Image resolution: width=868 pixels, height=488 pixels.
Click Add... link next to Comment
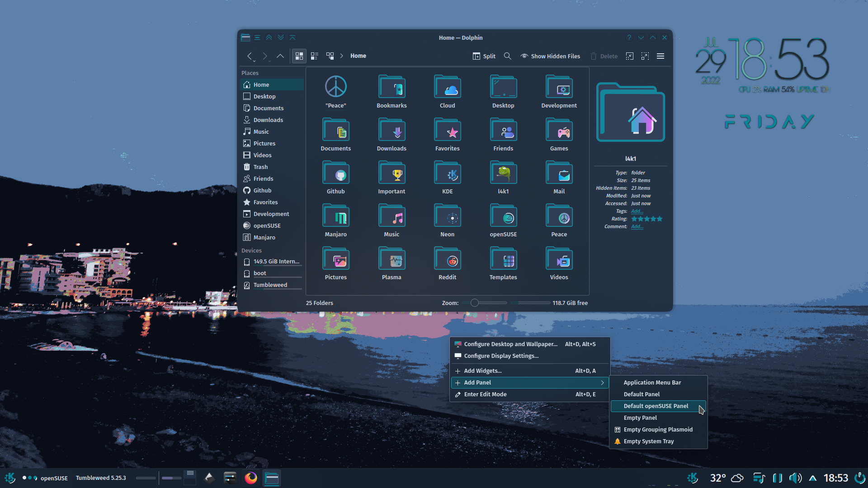(637, 226)
